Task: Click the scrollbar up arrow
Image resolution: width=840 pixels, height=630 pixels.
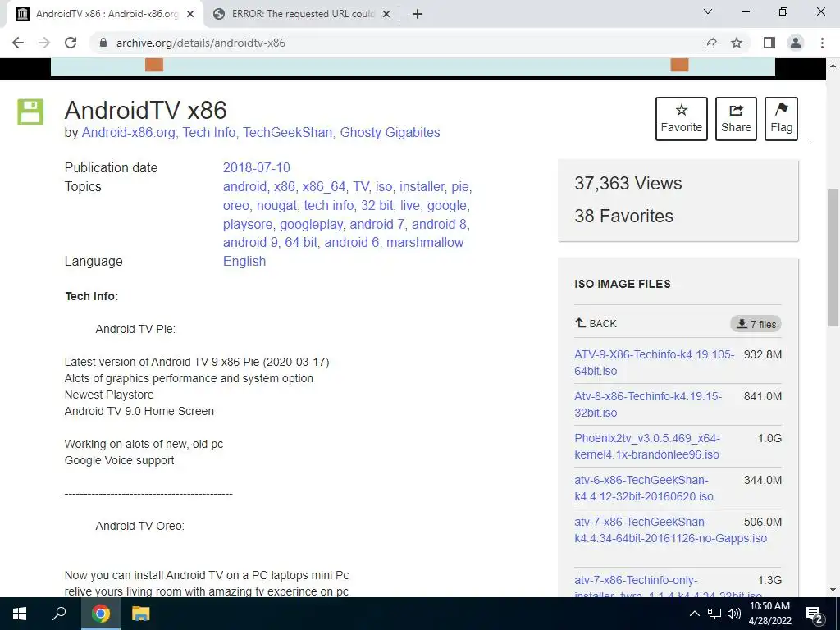Action: [833, 66]
